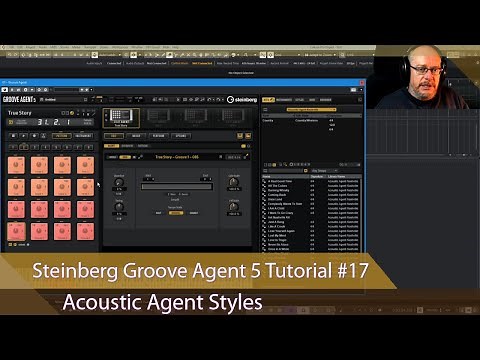Open the MIDI menu in Cubase
This screenshot has width=480, height=360.
tap(53, 47)
